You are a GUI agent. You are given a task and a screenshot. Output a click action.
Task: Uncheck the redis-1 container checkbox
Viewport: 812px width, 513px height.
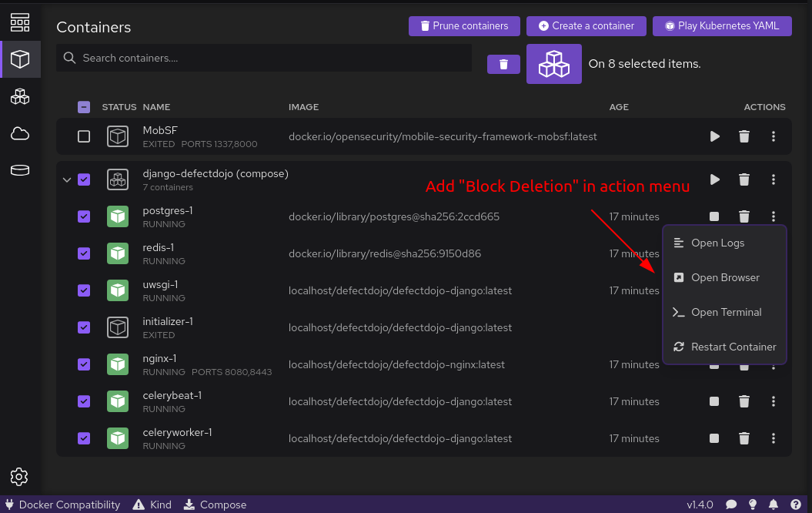pyautogui.click(x=84, y=253)
